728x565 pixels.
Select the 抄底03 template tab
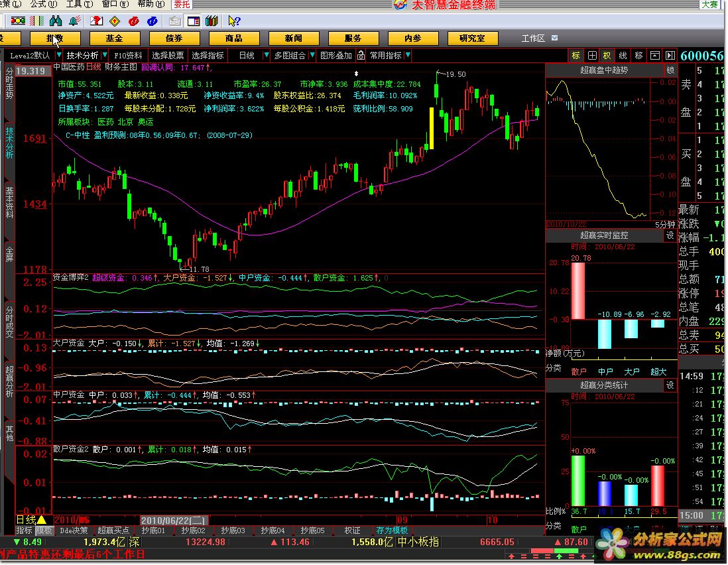pos(233,530)
